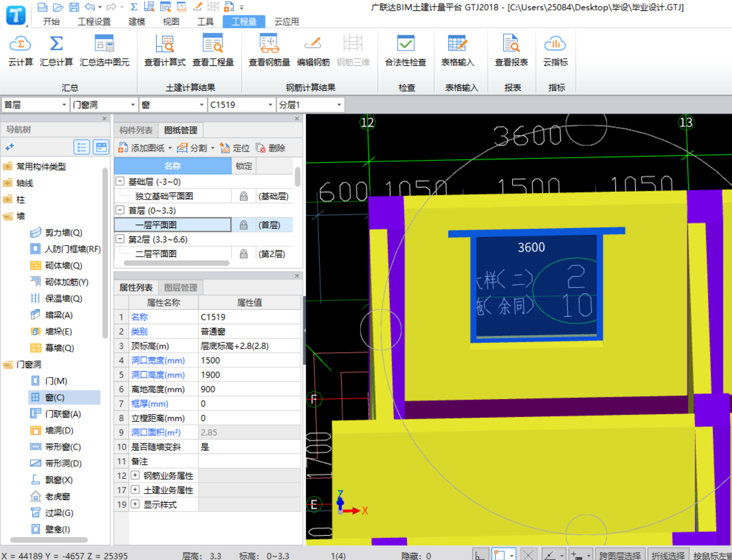Screen dimensions: 732x560
Task: Run 汇总计算 summary calculation
Action: pyautogui.click(x=56, y=51)
